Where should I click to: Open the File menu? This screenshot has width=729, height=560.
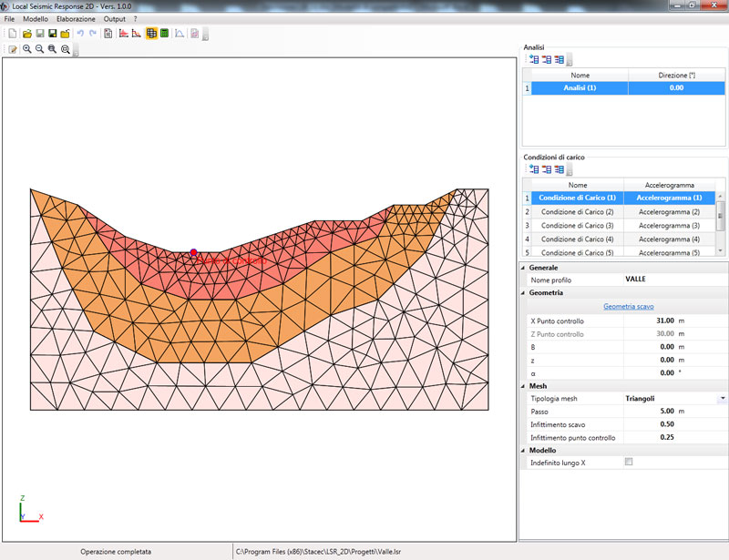[x=9, y=19]
